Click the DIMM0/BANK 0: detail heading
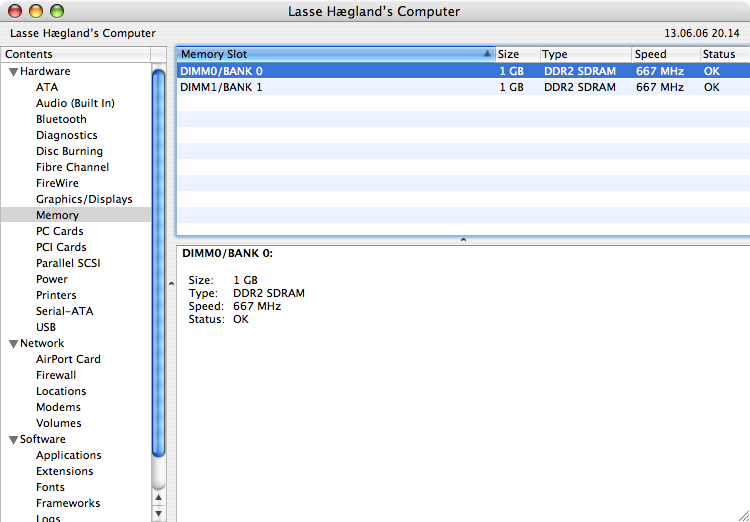 [227, 254]
